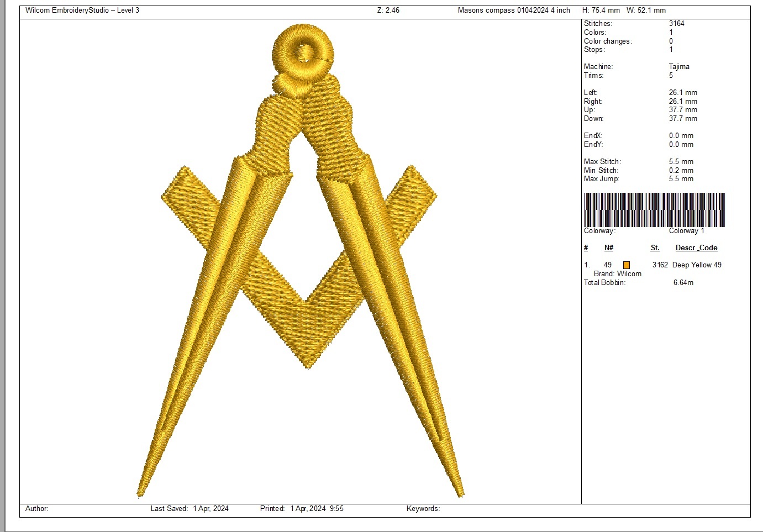Click the 'Min Stitch:' value 0.2 mm
Image resolution: width=763 pixels, height=532 pixels.
coord(681,171)
